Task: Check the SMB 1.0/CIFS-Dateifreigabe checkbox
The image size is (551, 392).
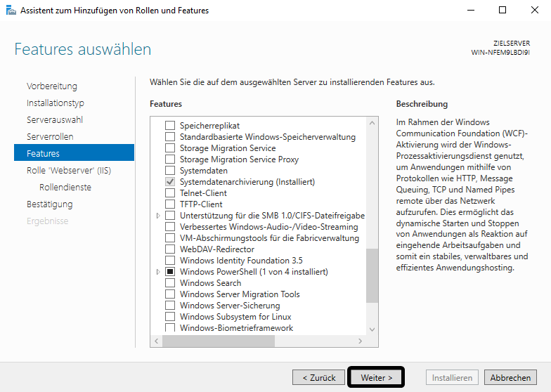Action: (x=170, y=215)
